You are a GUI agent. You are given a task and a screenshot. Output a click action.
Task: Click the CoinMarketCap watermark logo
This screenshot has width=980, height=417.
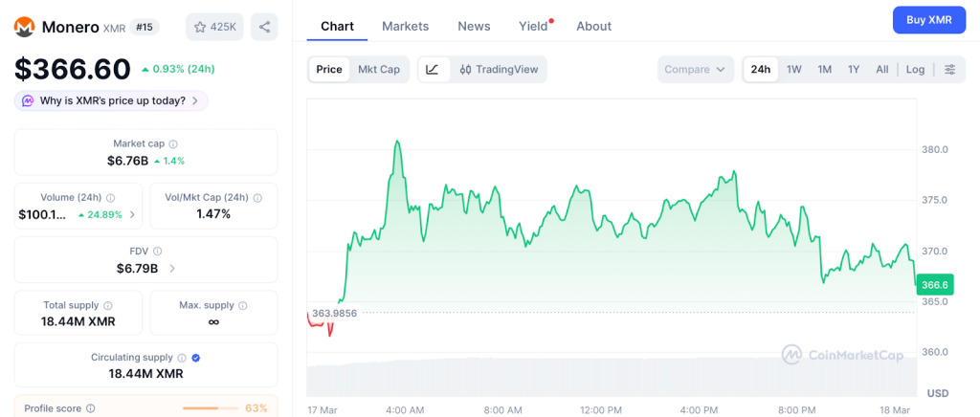coord(842,355)
